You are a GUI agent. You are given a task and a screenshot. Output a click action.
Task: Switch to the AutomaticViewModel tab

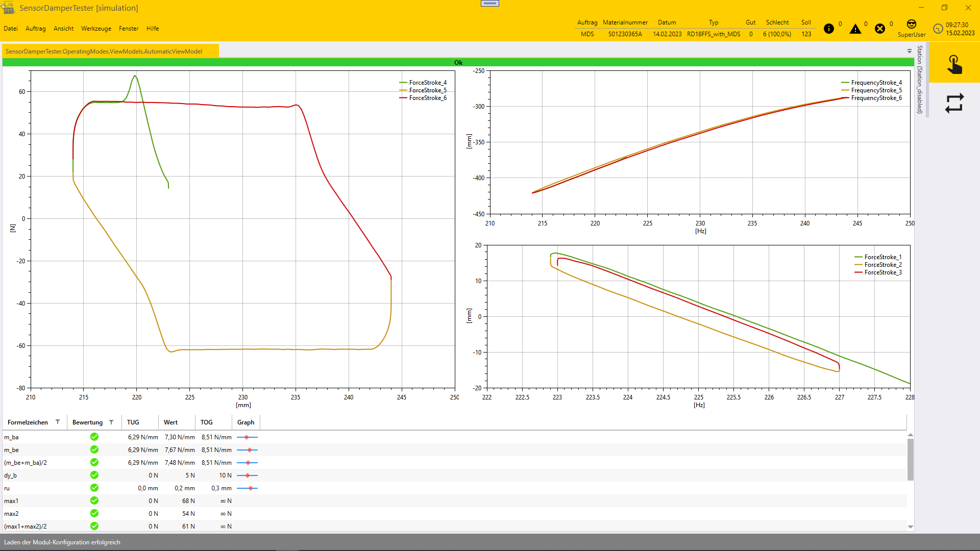[x=104, y=51]
